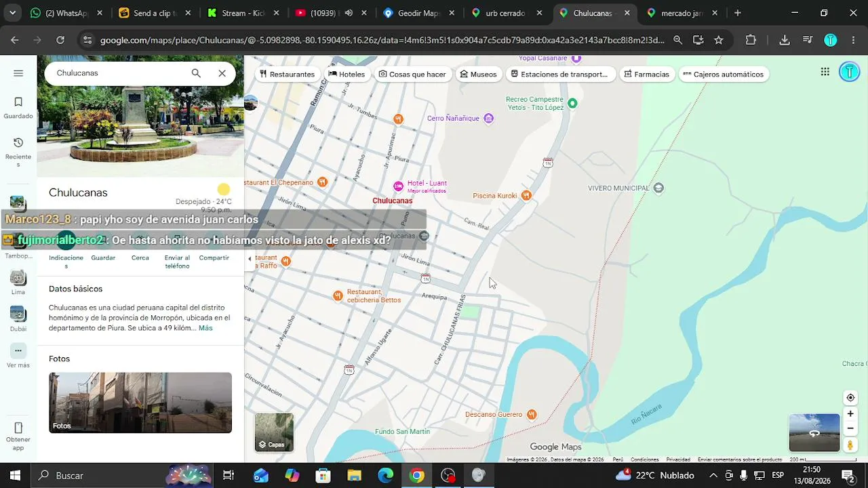Filter the map by Restaurantes
Viewport: 868px width, 488px height.
[x=287, y=74]
